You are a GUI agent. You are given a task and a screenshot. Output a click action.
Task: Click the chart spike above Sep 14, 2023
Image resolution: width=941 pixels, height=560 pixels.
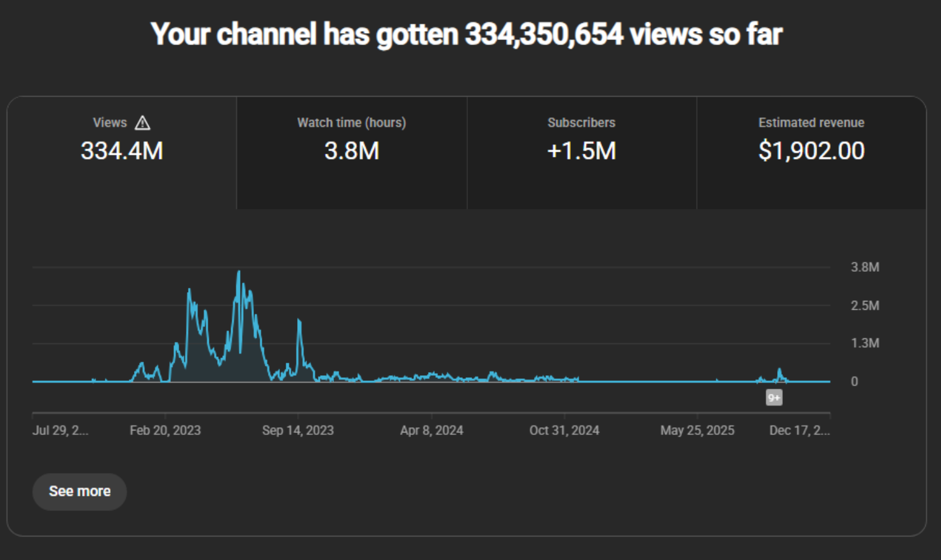pyautogui.click(x=299, y=323)
